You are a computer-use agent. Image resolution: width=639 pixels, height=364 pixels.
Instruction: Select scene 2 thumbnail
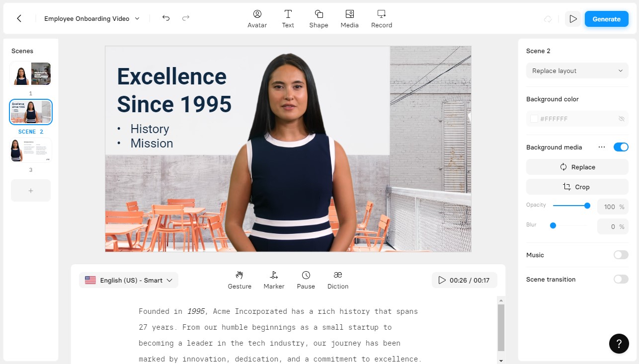[30, 112]
